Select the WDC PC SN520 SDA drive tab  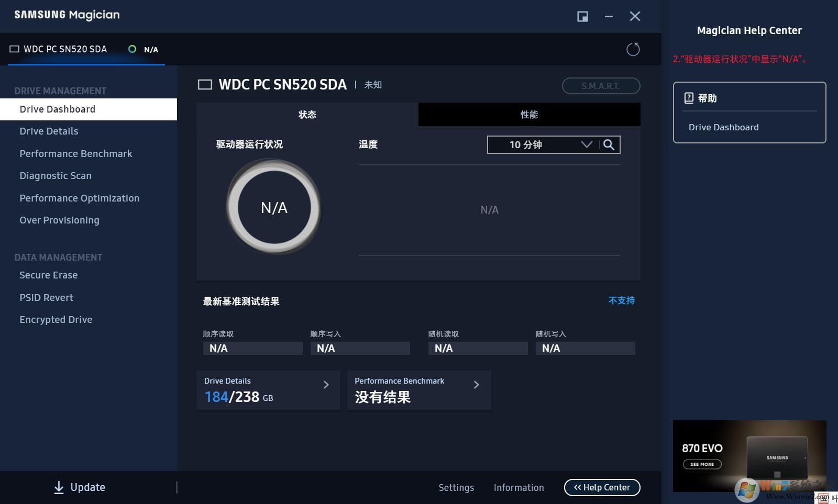click(x=86, y=49)
